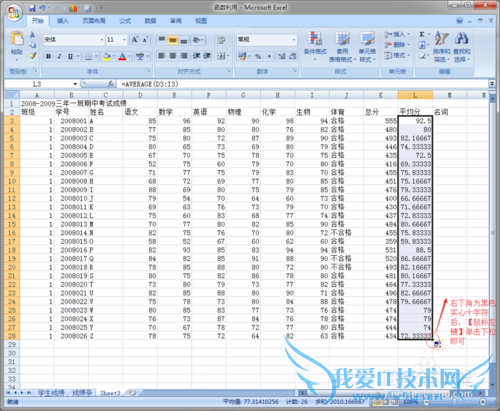This screenshot has height=411, width=500.
Task: Open Sort and Filter 排序和筛选
Action: coord(442,46)
